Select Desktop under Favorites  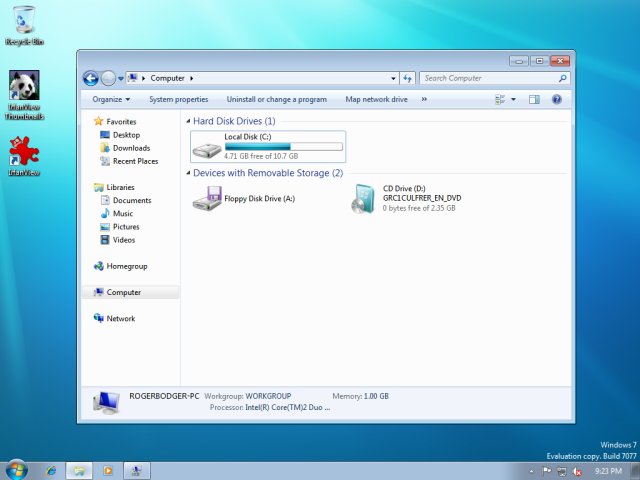(120, 135)
